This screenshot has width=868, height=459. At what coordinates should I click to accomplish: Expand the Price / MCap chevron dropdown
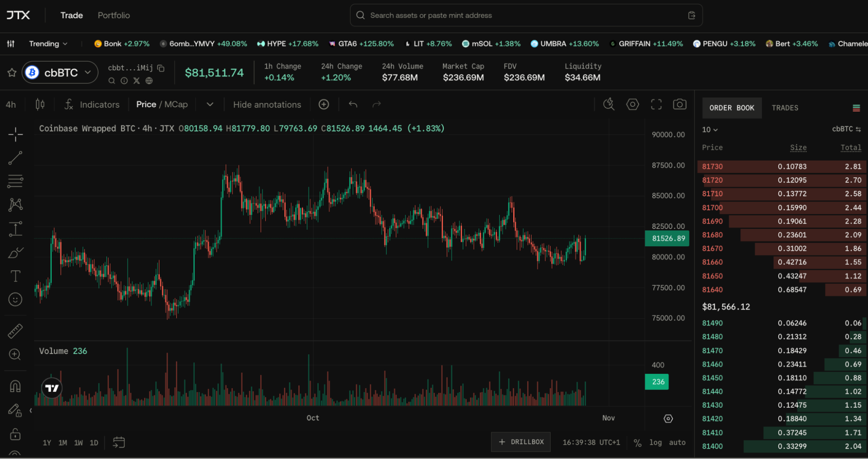tap(210, 104)
